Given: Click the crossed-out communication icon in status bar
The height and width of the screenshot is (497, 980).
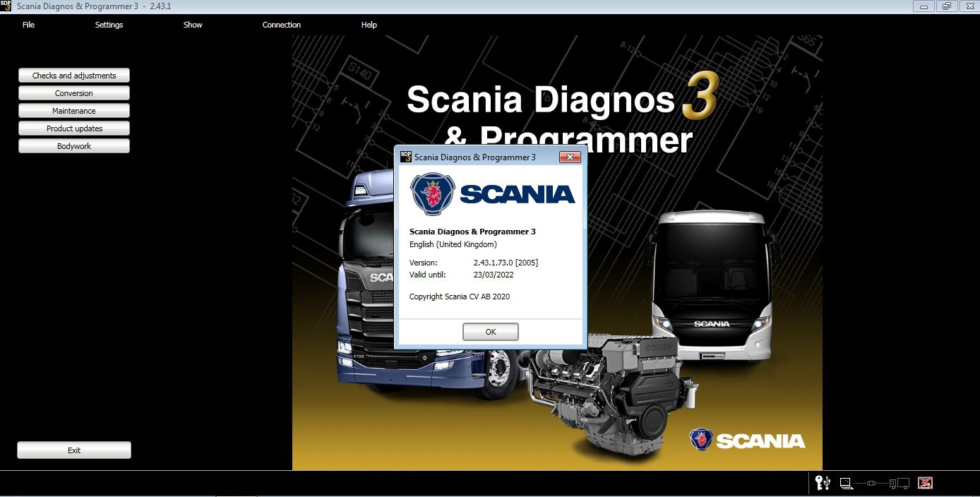Looking at the screenshot, I should point(925,482).
